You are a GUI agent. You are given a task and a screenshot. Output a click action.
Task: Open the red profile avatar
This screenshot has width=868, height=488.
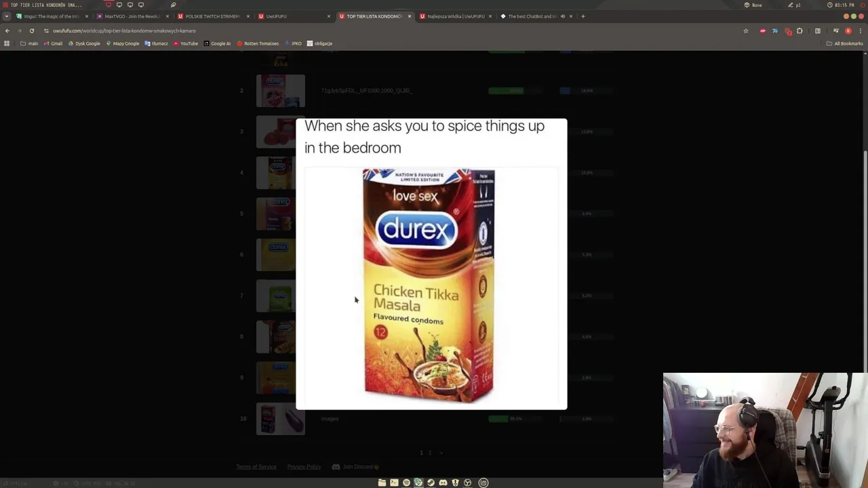848,30
